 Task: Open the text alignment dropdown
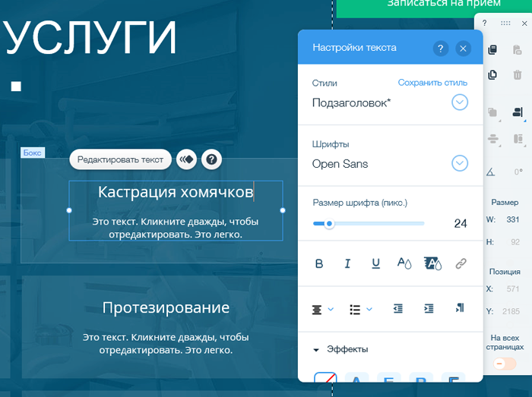tap(323, 309)
